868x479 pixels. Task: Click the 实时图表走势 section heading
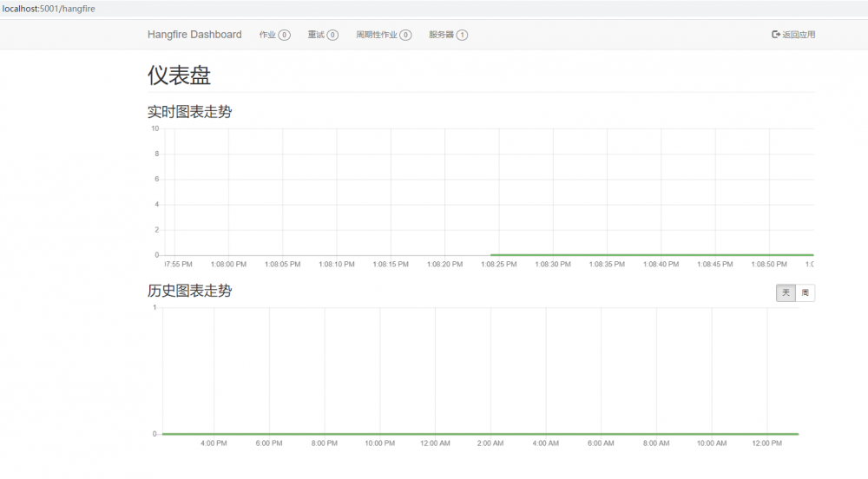tap(189, 112)
